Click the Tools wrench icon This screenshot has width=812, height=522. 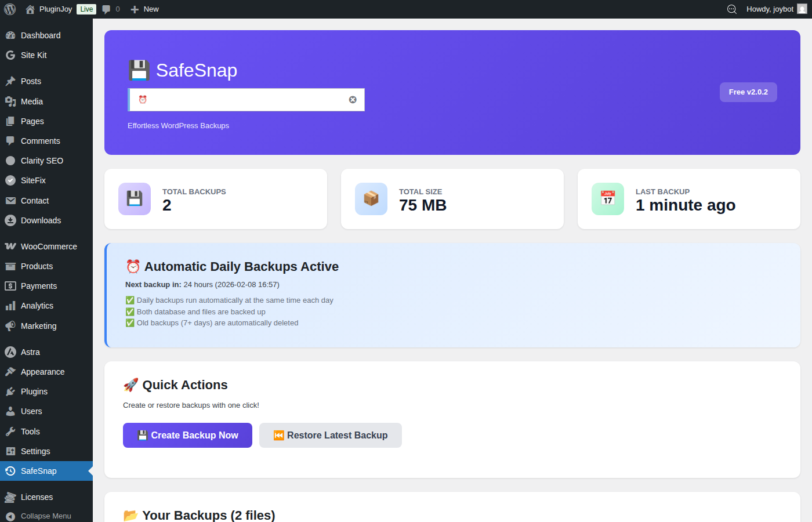[10, 432]
